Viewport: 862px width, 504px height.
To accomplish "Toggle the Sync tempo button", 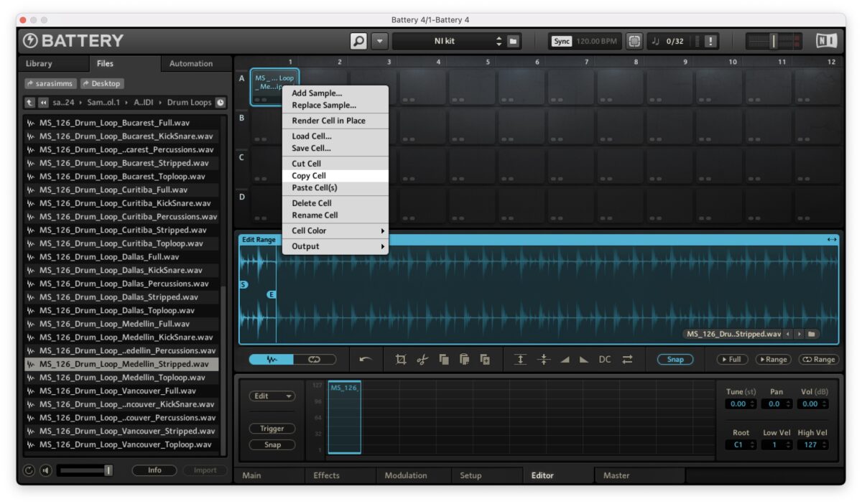I will tap(562, 41).
